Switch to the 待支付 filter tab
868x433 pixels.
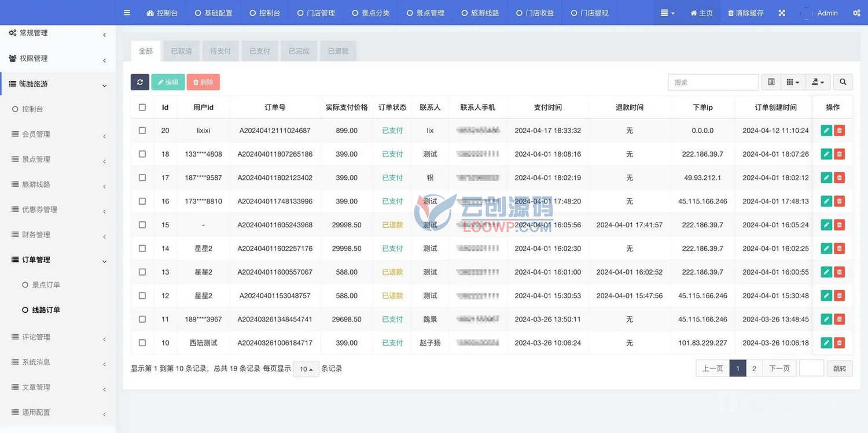point(220,51)
